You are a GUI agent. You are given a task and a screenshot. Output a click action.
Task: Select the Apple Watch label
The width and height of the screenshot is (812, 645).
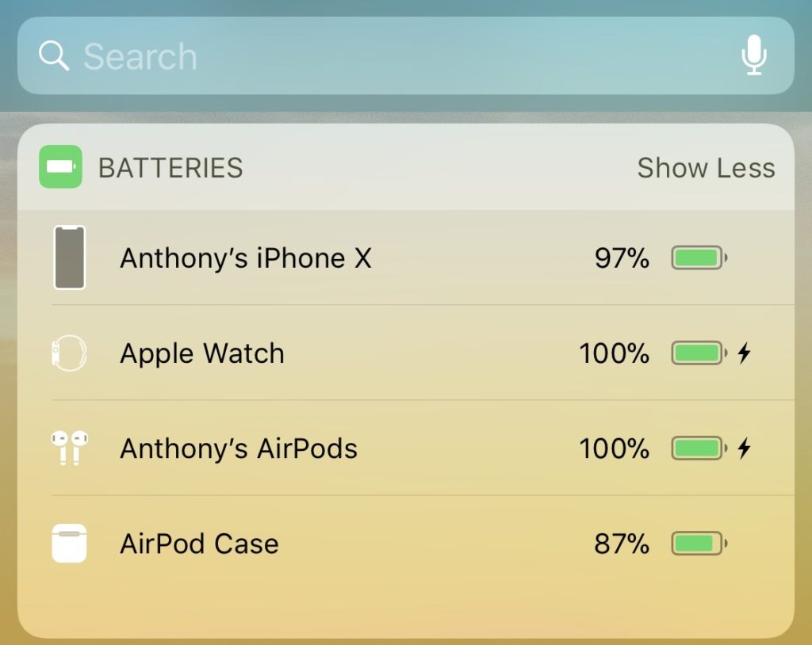[202, 353]
